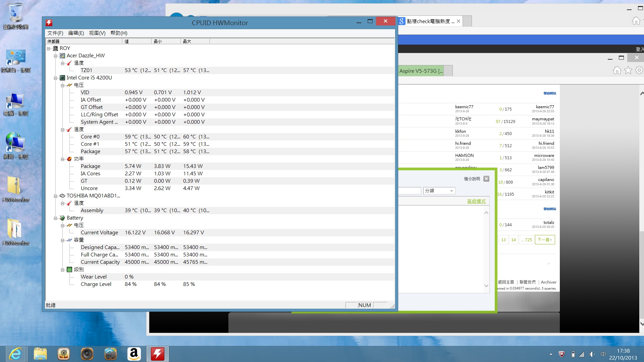This screenshot has height=362, width=644.
Task: Click the 最大 column header
Action: tap(195, 41)
